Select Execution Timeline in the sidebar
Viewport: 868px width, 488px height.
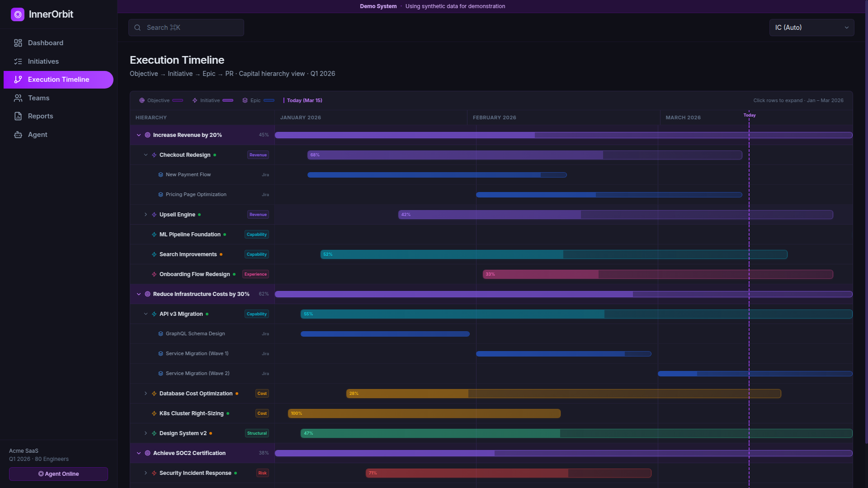point(58,80)
